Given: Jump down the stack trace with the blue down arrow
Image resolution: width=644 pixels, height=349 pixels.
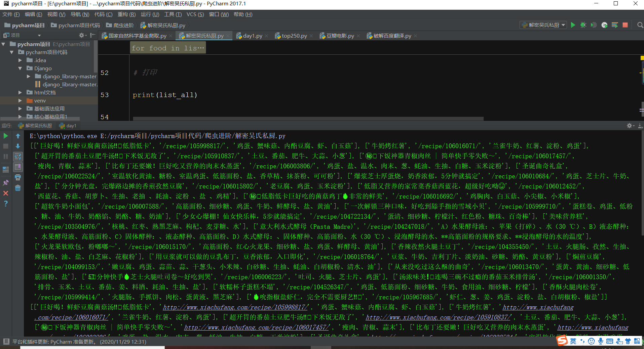Looking at the screenshot, I should (x=18, y=146).
